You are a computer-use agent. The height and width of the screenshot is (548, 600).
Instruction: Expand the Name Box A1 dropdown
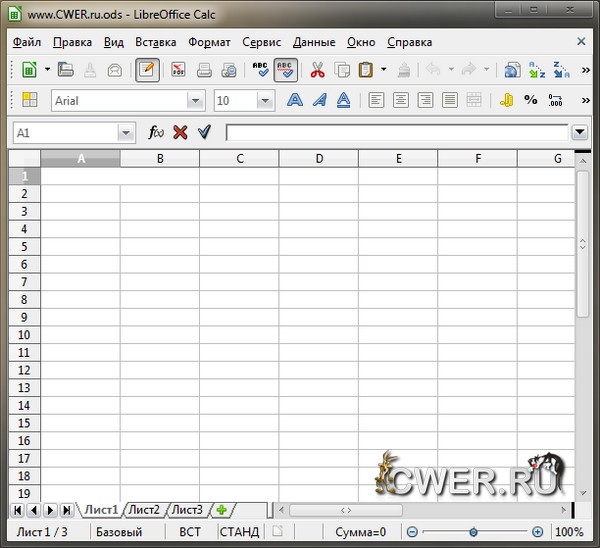click(126, 132)
